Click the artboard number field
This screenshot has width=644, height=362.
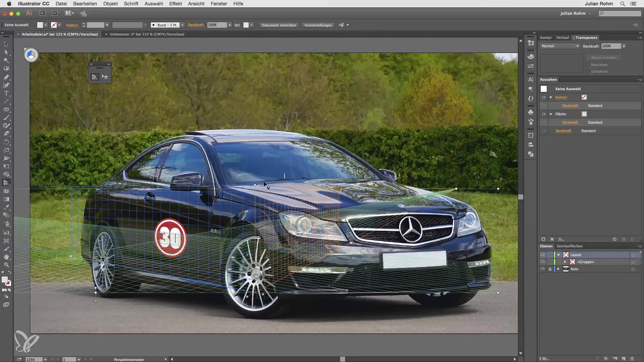coord(69,359)
